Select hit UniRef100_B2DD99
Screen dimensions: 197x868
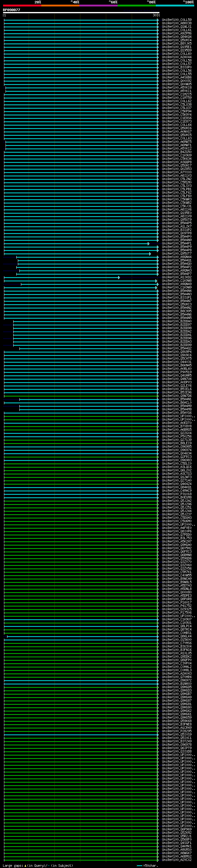click(176, 345)
